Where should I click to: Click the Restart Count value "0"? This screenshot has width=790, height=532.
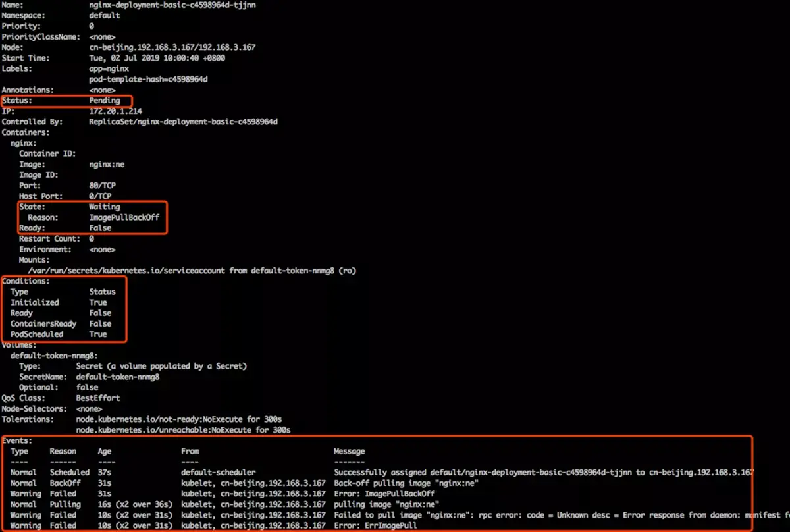(x=92, y=238)
